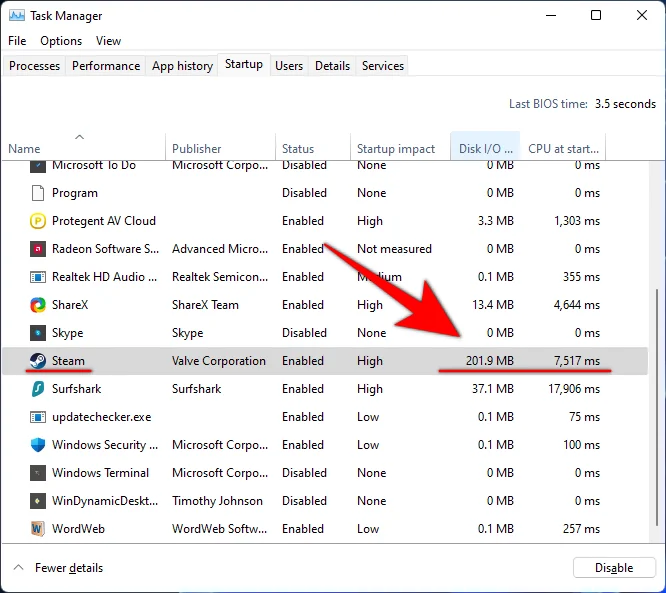This screenshot has width=666, height=593.
Task: Click the Windows Security shield icon
Action: [x=38, y=445]
